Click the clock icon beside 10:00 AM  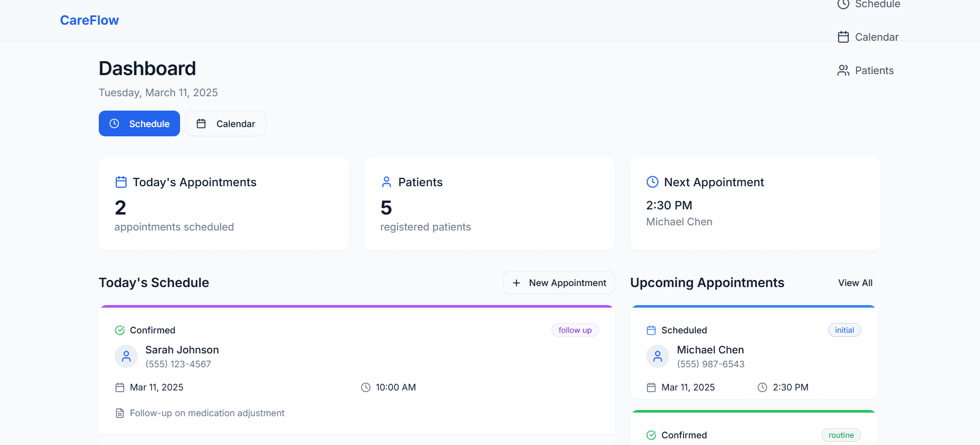coord(366,387)
